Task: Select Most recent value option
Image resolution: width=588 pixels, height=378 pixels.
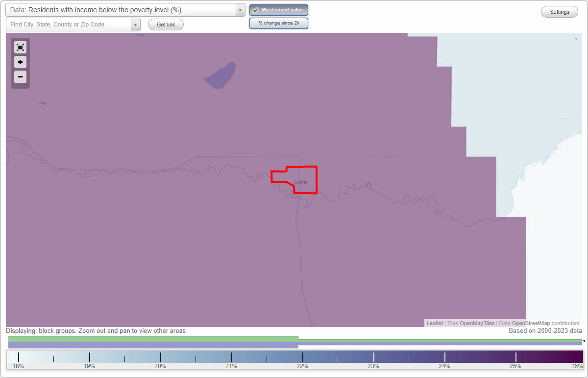Action: [x=279, y=10]
